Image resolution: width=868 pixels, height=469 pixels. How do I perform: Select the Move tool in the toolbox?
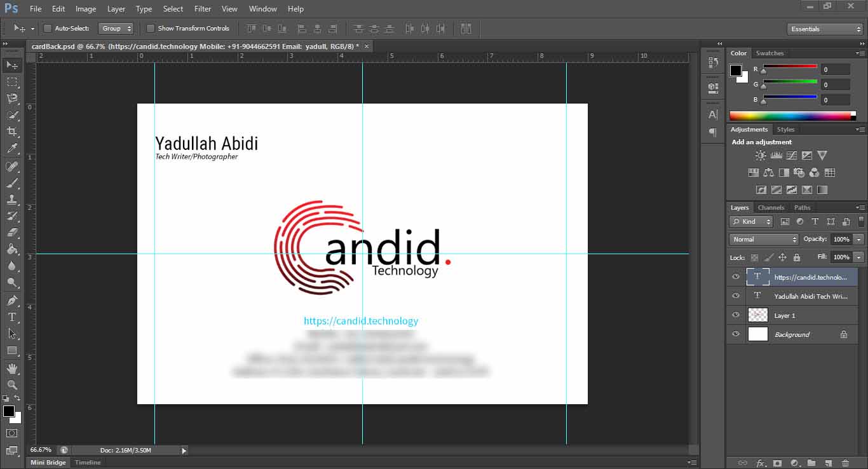12,65
